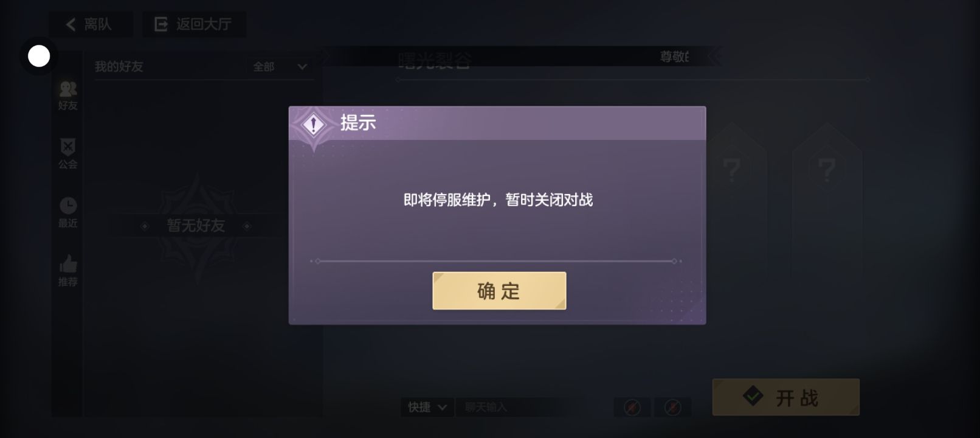Select the 最近 recent players clock icon
980x438 pixels.
(x=67, y=206)
